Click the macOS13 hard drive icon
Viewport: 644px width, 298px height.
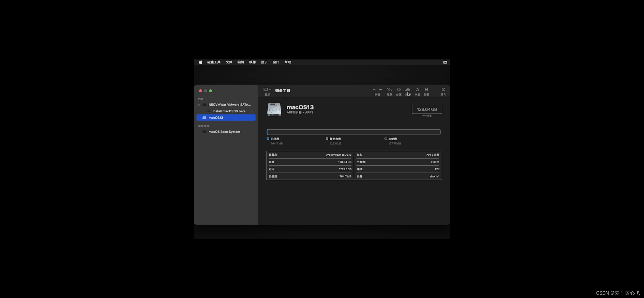point(274,110)
